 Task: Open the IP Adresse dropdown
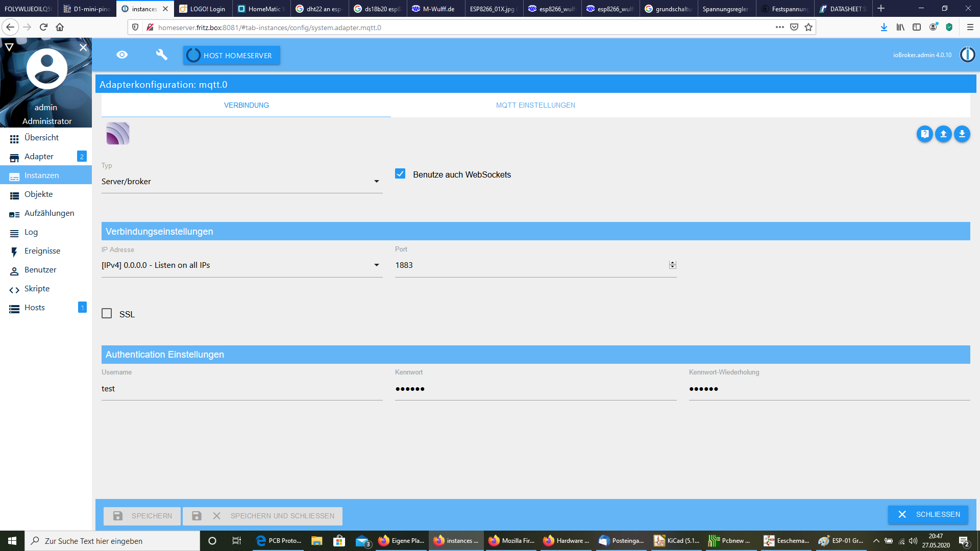click(241, 265)
